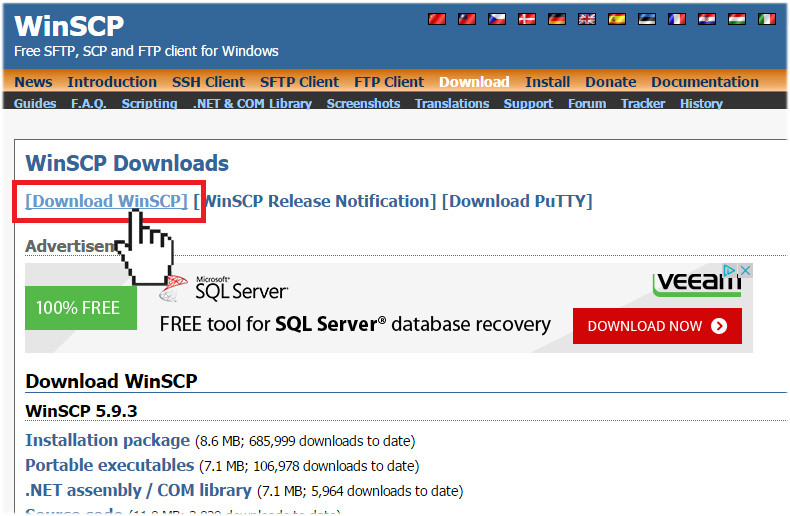
Task: Open WinSCP Release Notification link
Action: [315, 201]
